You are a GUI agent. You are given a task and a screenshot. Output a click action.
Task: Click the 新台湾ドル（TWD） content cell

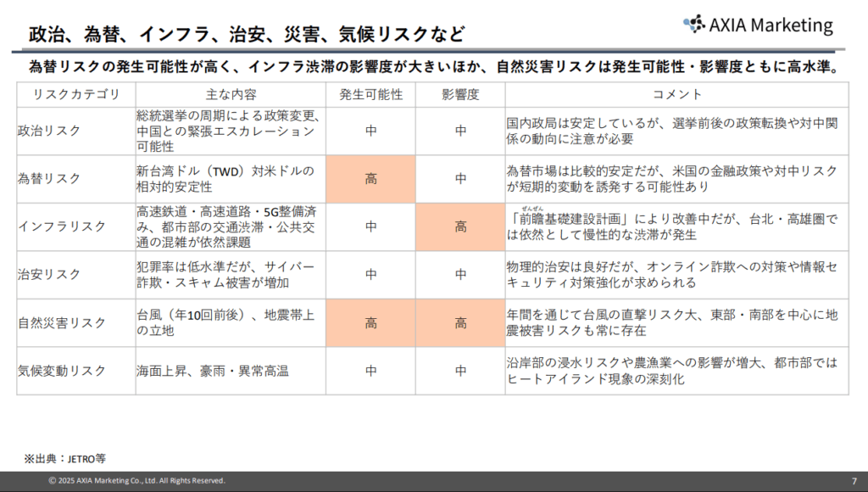click(225, 179)
